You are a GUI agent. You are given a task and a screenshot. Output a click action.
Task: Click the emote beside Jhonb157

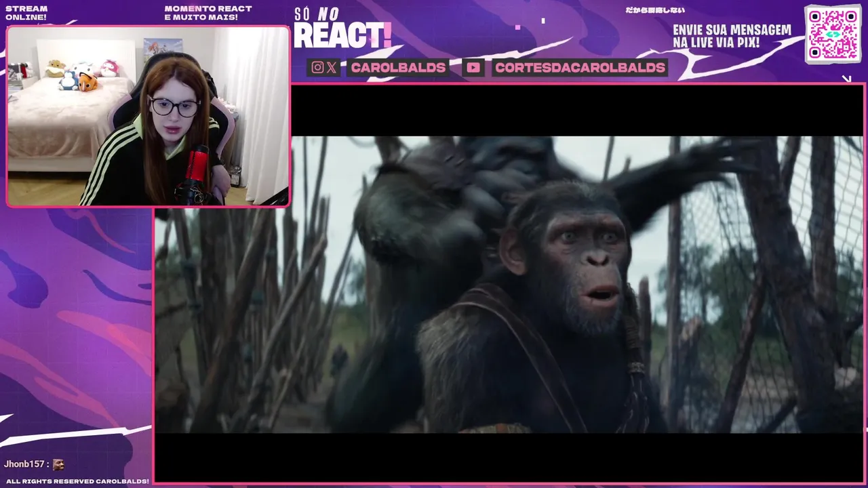click(58, 464)
